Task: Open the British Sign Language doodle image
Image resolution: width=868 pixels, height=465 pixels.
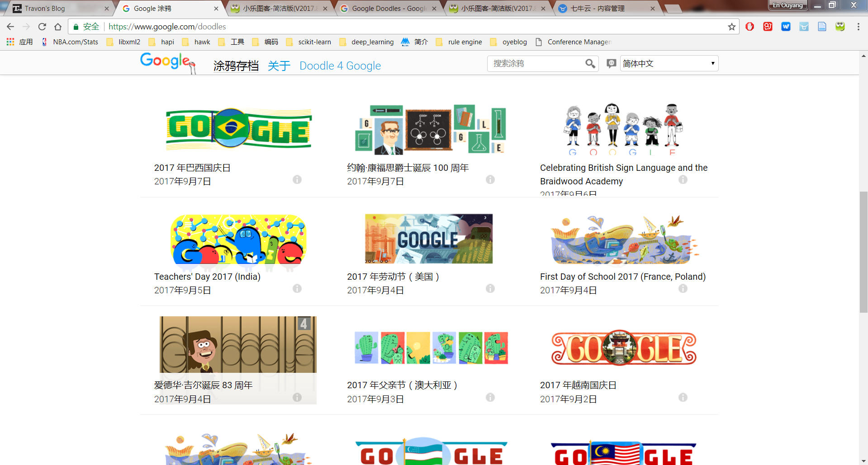Action: point(623,130)
